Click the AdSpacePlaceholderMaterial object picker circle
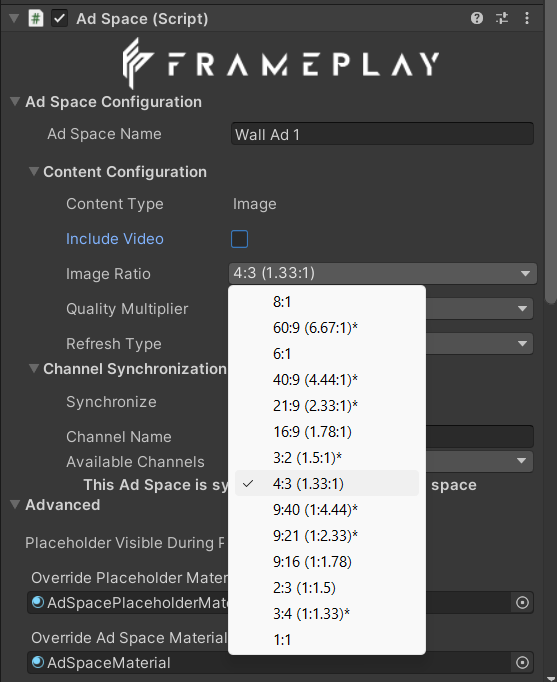 pos(522,602)
